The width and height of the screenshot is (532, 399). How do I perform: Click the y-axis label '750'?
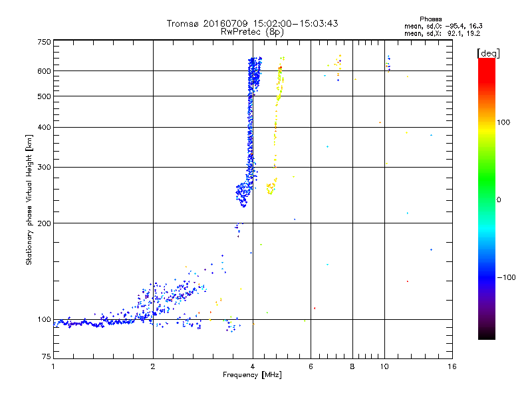click(x=44, y=42)
